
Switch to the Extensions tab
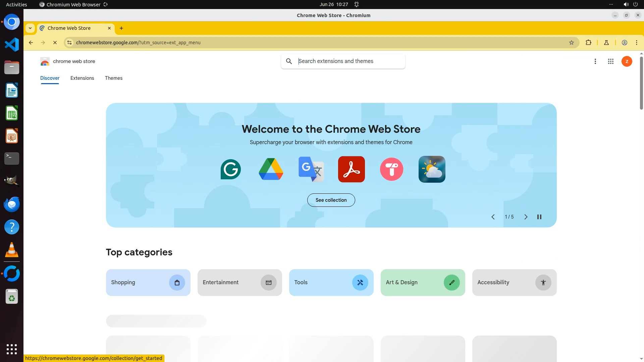click(82, 78)
